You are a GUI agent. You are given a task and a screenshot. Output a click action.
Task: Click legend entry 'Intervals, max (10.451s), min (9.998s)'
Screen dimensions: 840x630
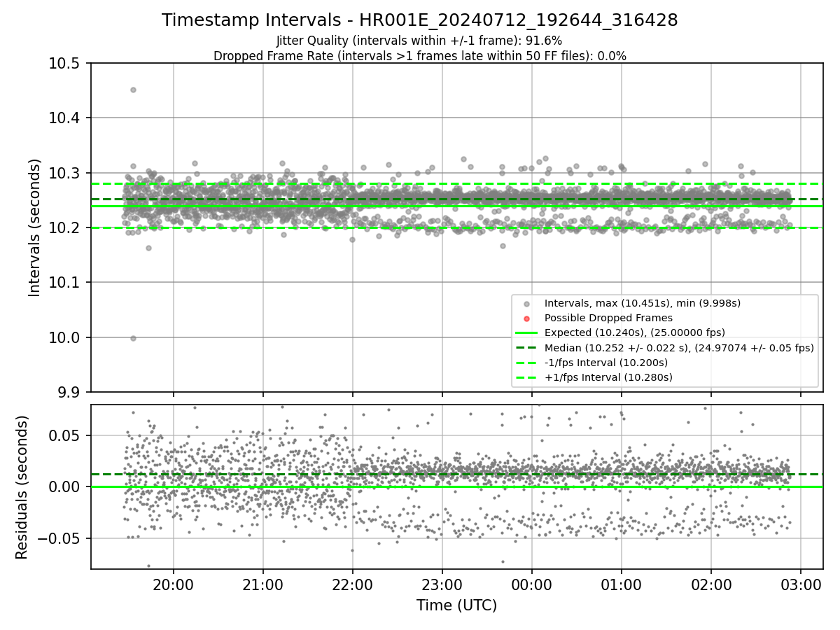(642, 303)
